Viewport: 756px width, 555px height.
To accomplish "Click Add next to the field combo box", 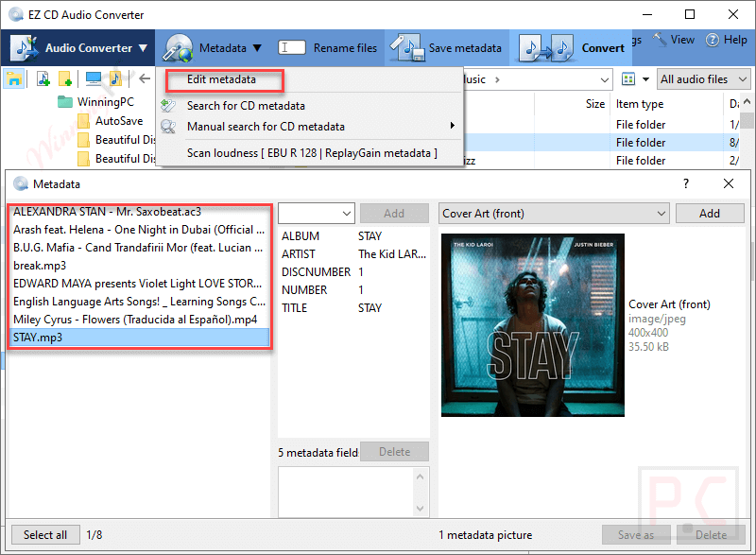I will 394,213.
